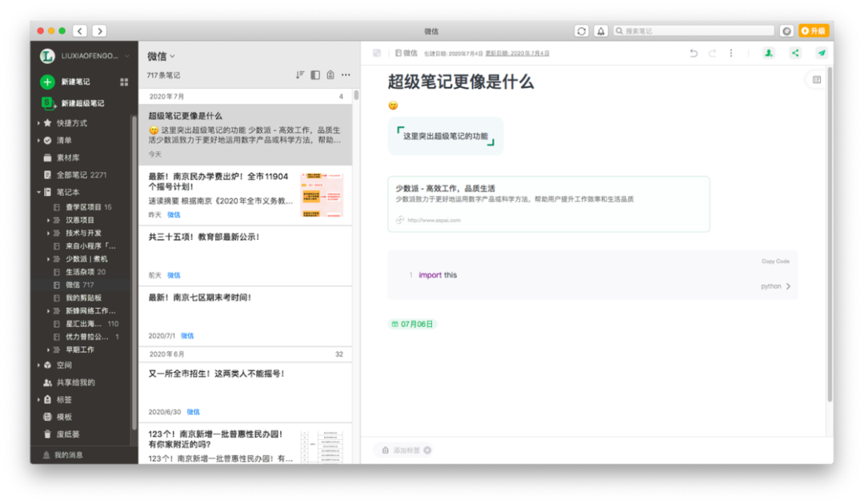
Task: Toggle the sidebar grid view icon
Action: point(124,82)
